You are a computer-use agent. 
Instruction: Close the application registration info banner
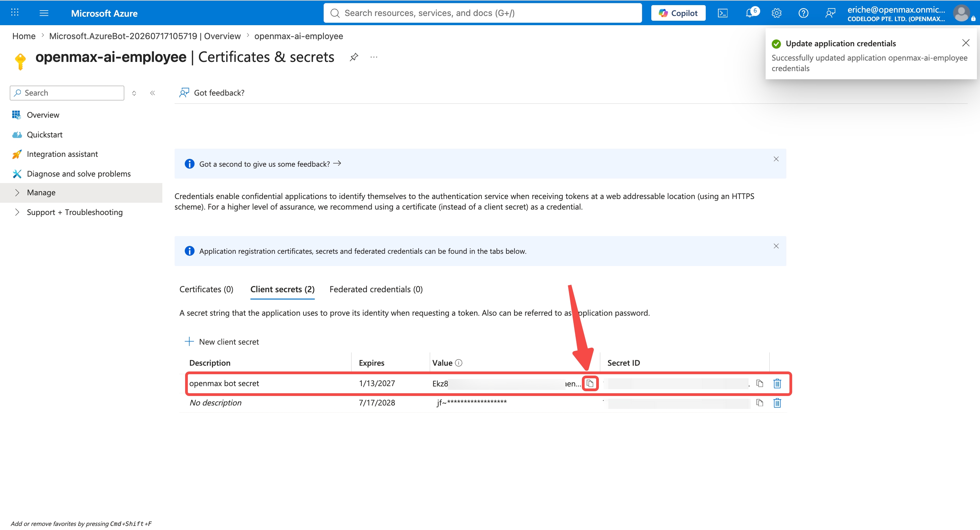point(776,246)
